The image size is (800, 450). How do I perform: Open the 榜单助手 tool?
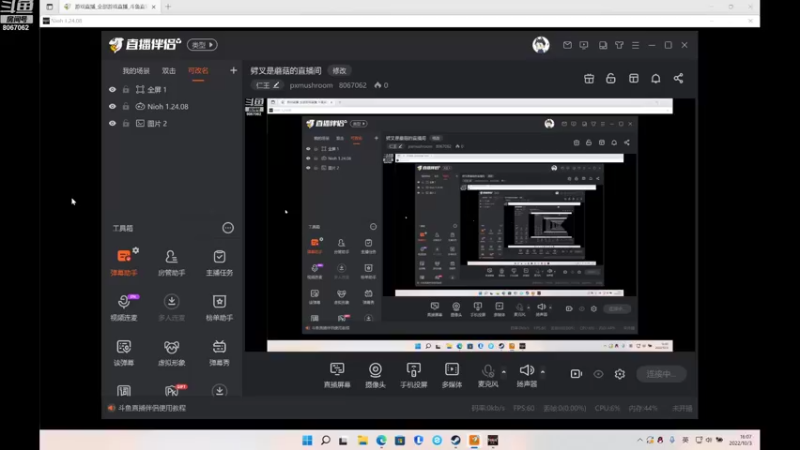(x=219, y=307)
